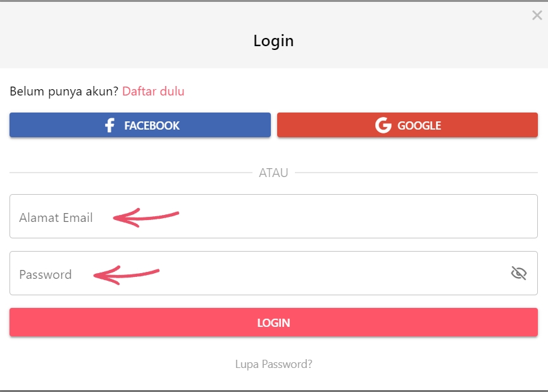Click the empty right side of the email field
The image size is (548, 392).
coord(380,216)
